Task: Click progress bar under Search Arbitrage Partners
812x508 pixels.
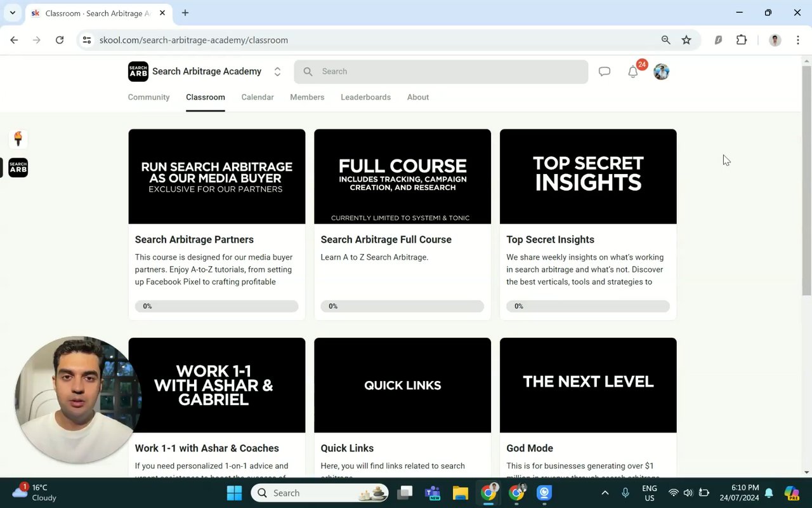Action: pos(217,306)
